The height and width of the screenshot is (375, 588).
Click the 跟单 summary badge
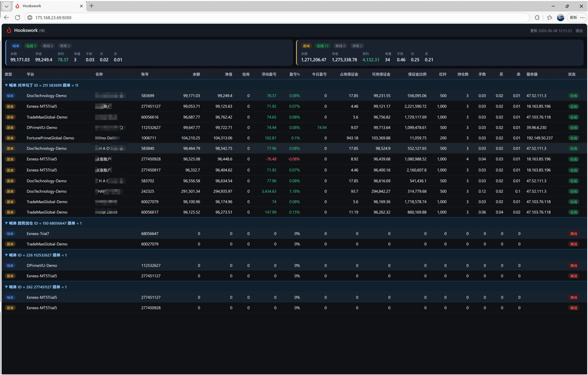(306, 46)
